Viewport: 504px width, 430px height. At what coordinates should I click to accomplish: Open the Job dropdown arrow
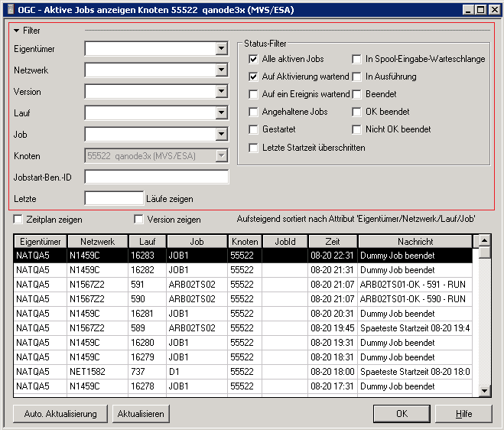click(x=221, y=135)
